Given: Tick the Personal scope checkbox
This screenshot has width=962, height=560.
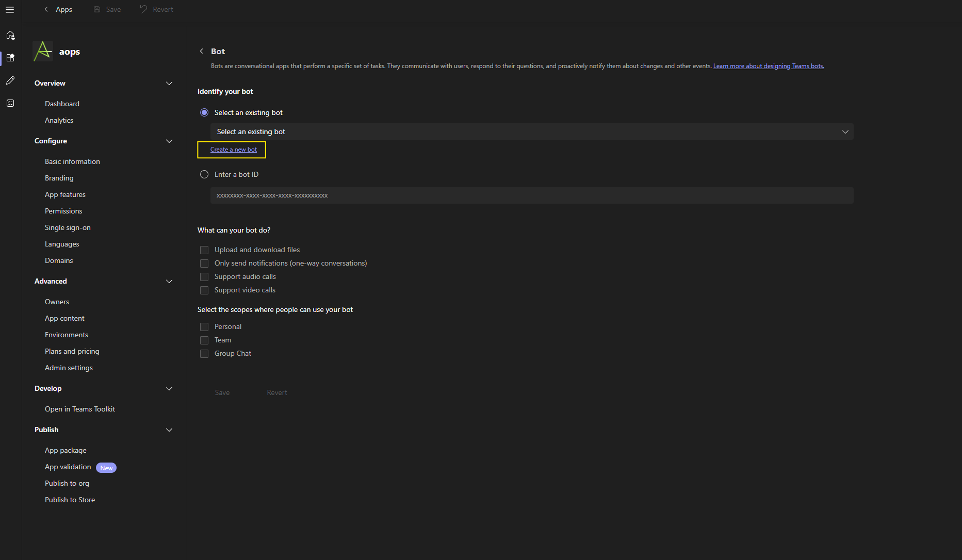Looking at the screenshot, I should coord(204,327).
